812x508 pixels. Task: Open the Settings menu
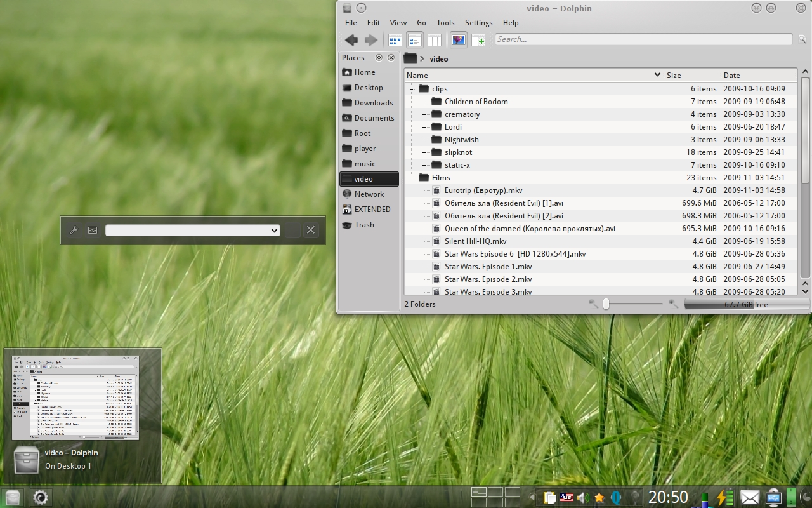pos(478,23)
